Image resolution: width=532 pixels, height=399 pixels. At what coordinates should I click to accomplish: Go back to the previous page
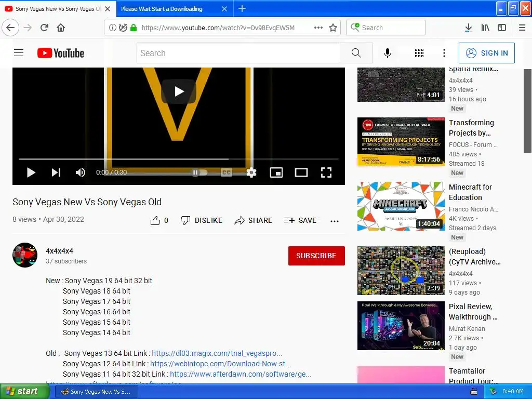(10, 28)
